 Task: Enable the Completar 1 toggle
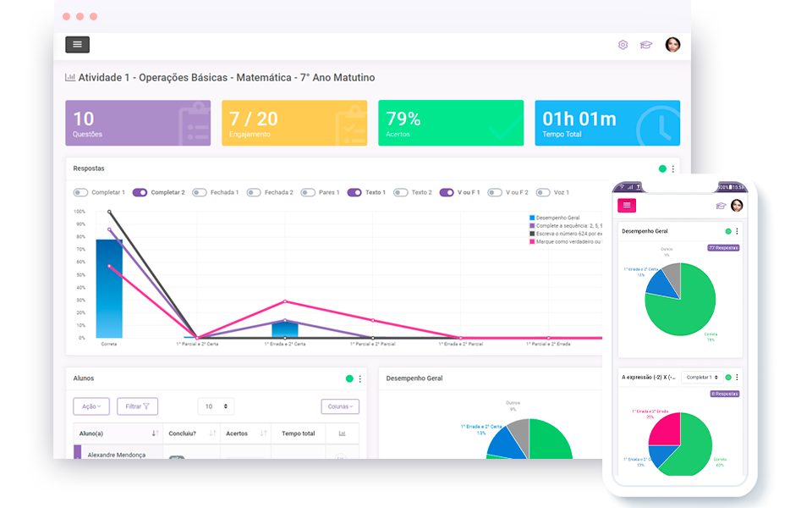[81, 193]
